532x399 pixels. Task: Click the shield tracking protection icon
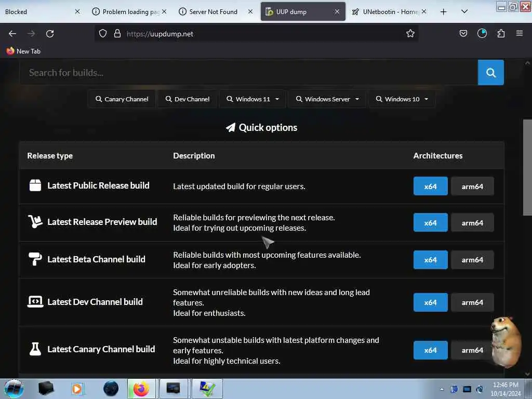click(103, 34)
